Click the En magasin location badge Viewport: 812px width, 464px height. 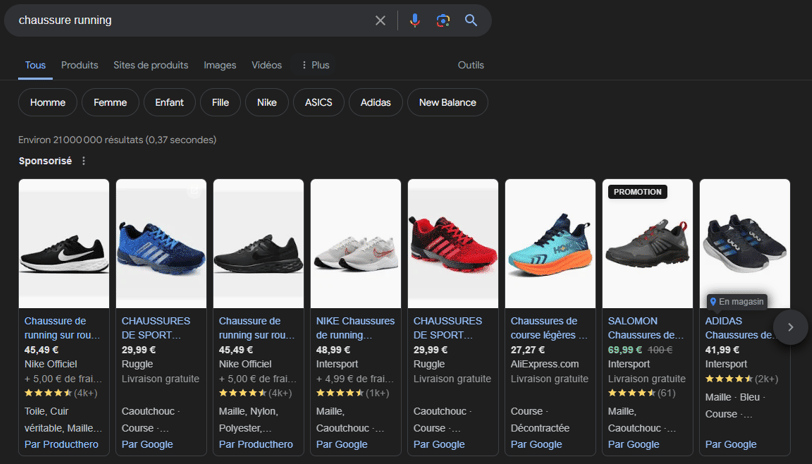(x=737, y=301)
